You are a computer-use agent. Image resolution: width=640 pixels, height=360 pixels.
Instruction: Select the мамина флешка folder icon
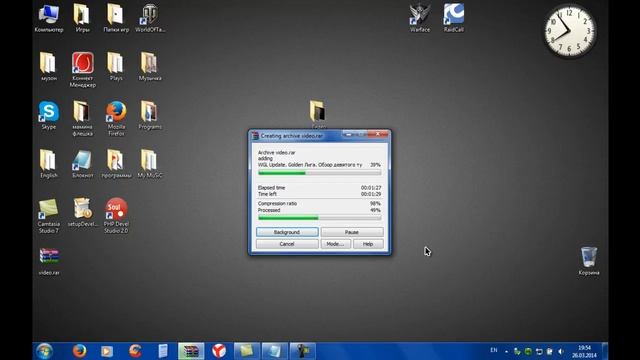[82, 118]
